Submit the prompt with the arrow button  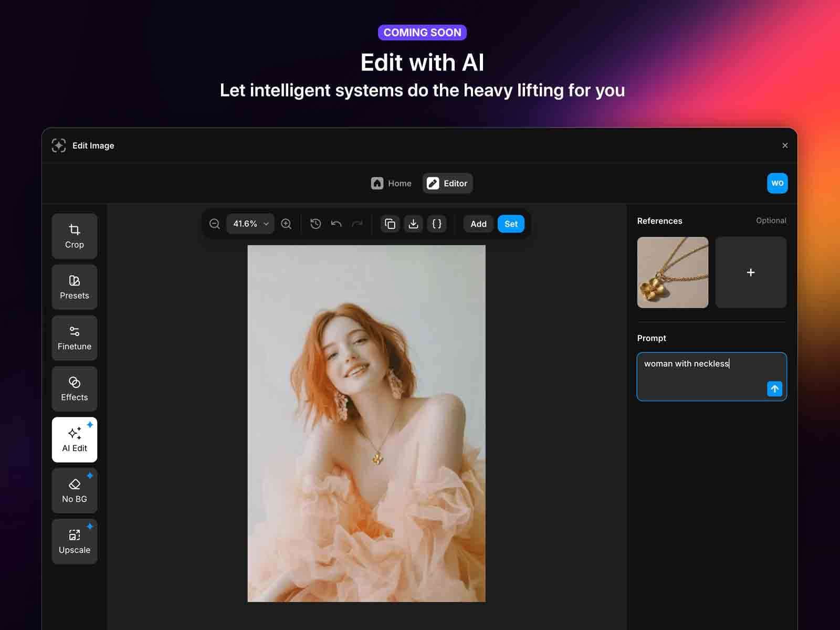click(x=774, y=389)
